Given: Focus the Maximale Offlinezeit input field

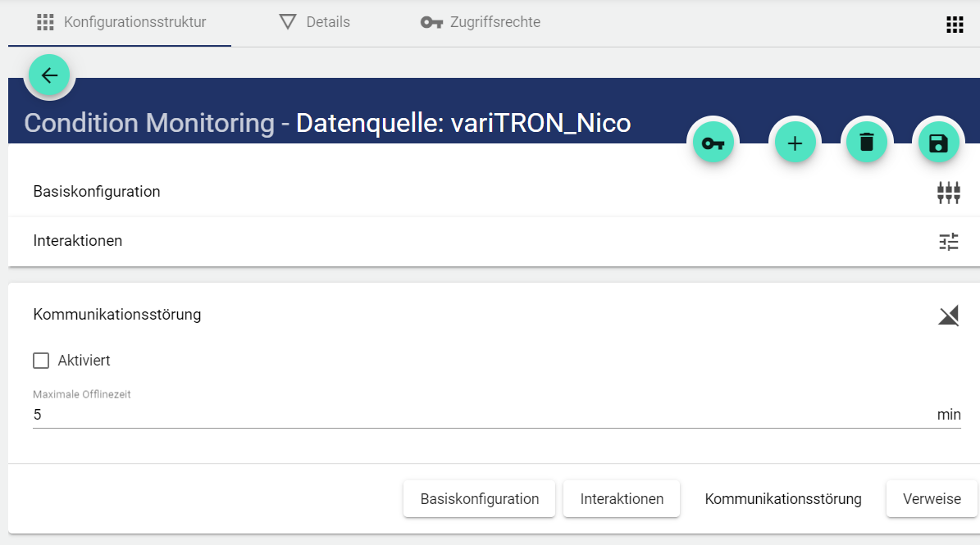Looking at the screenshot, I should tap(476, 415).
